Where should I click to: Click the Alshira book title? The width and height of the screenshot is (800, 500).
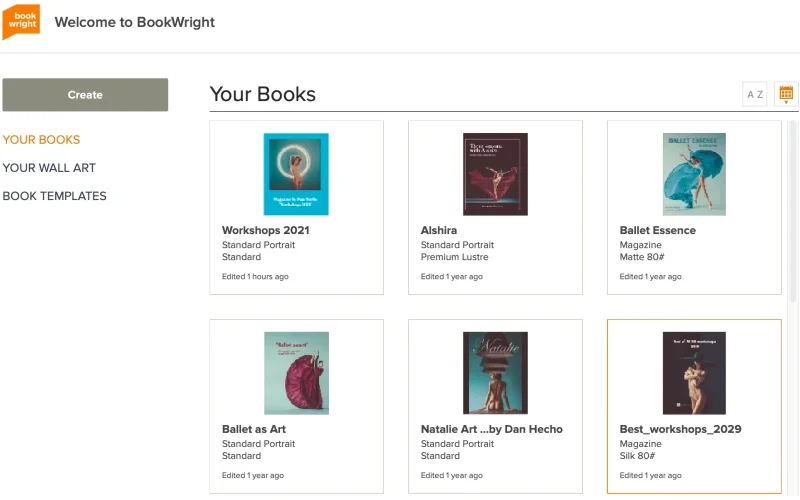439,230
